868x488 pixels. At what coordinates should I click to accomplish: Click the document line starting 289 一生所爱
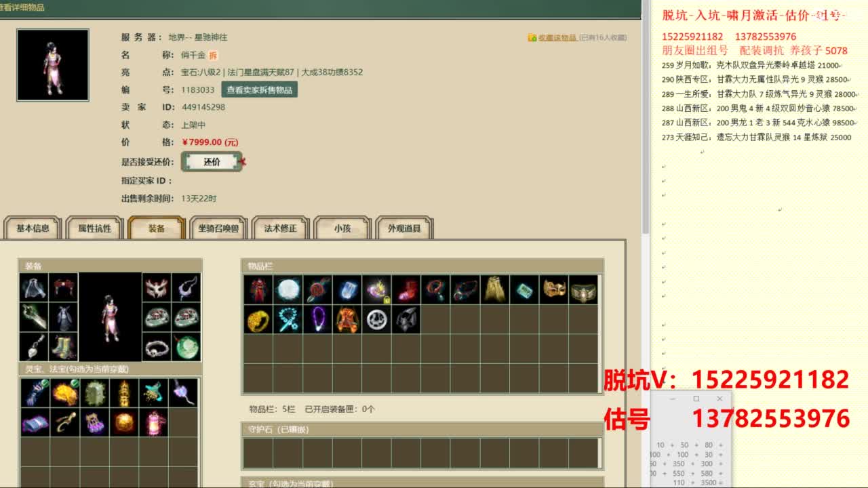click(x=759, y=94)
